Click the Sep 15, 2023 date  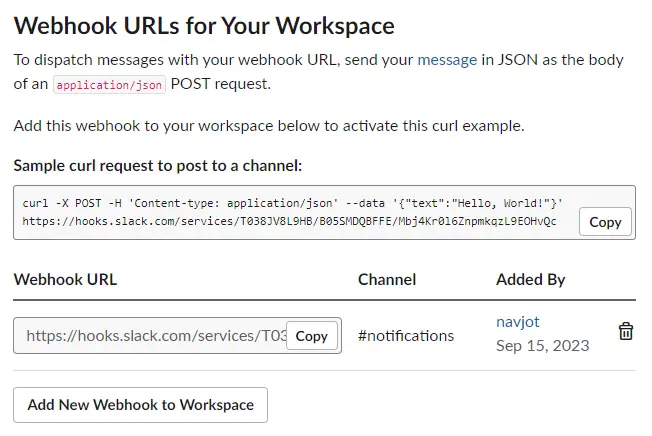tap(542, 346)
